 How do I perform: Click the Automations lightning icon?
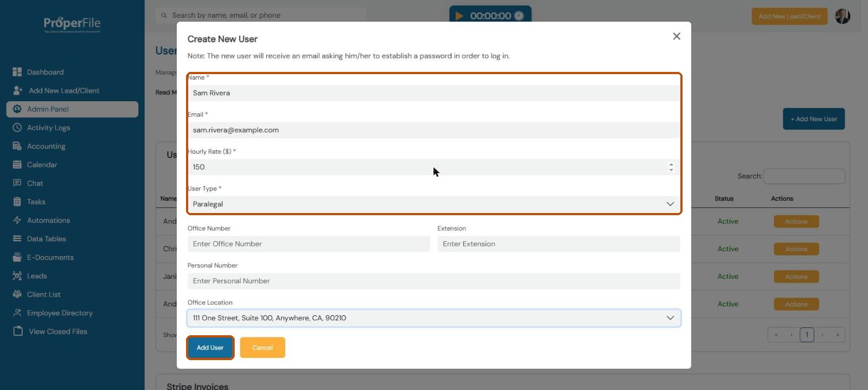[17, 220]
